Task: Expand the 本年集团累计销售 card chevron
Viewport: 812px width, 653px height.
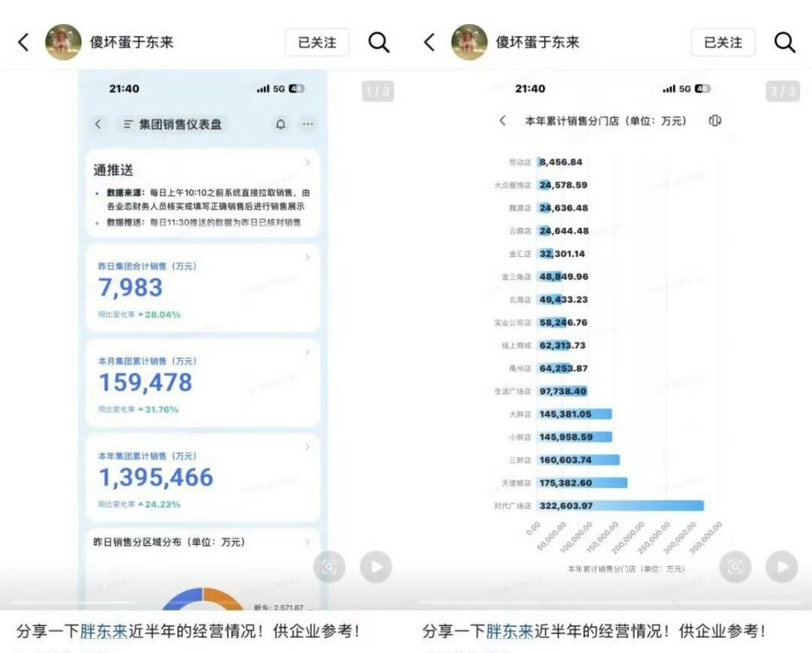Action: click(308, 447)
